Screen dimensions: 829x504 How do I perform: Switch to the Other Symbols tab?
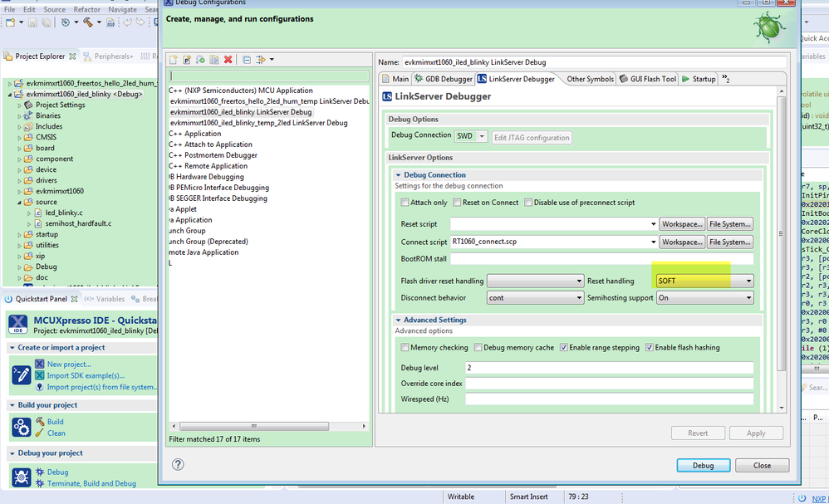(x=590, y=79)
